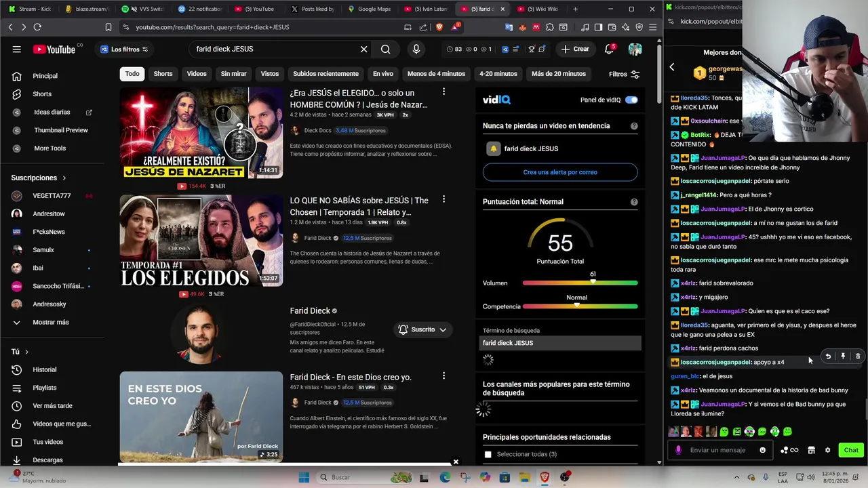Viewport: 868px width, 488px height.
Task: Start voice search with microphone
Action: (416, 49)
